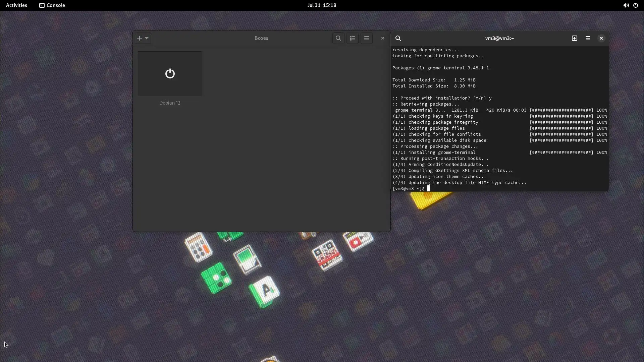Close the Boxes window

(x=382, y=38)
